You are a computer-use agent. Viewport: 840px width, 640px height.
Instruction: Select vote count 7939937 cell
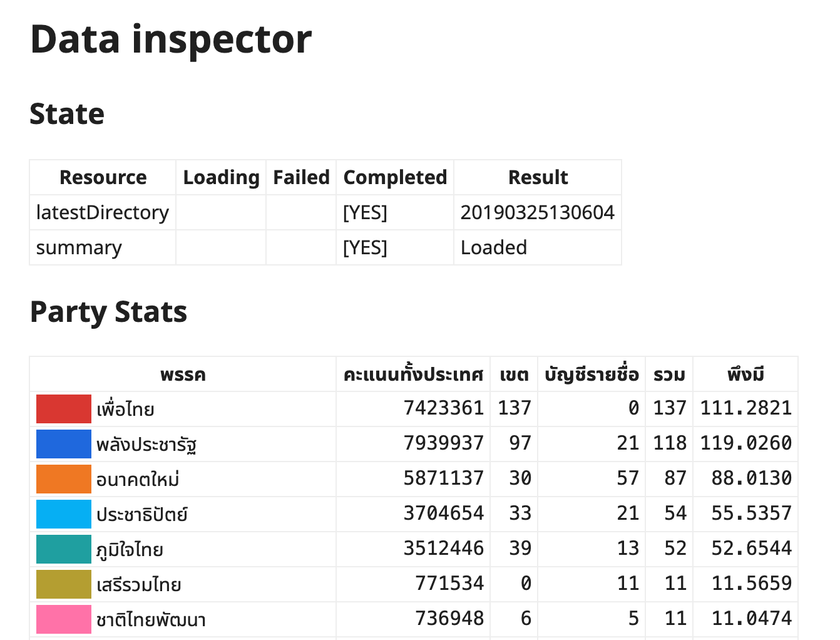413,444
